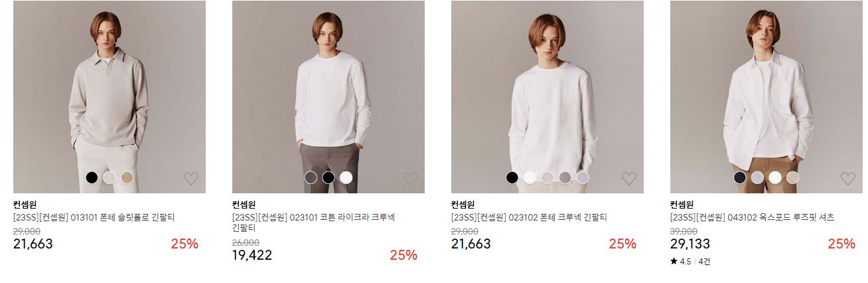Select navy swatch on 옥스포드 루즈핏 셔츠
Screen dimensions: 868x283
[739, 177]
